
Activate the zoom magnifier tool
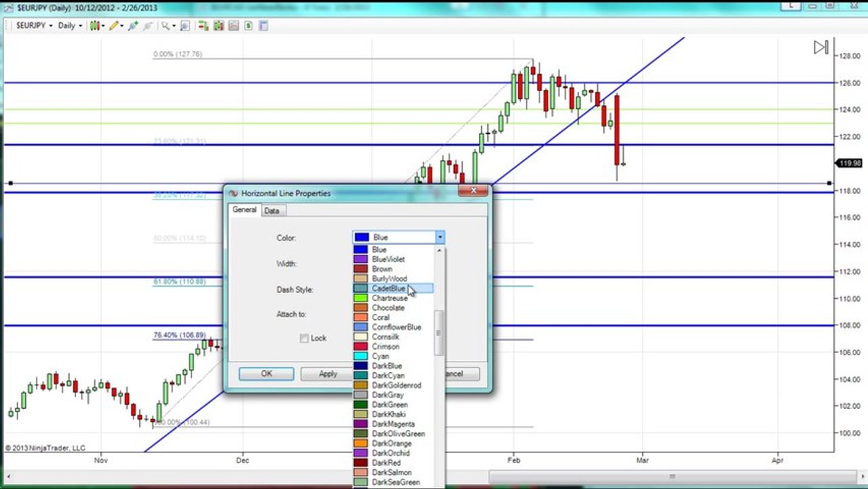[166, 26]
